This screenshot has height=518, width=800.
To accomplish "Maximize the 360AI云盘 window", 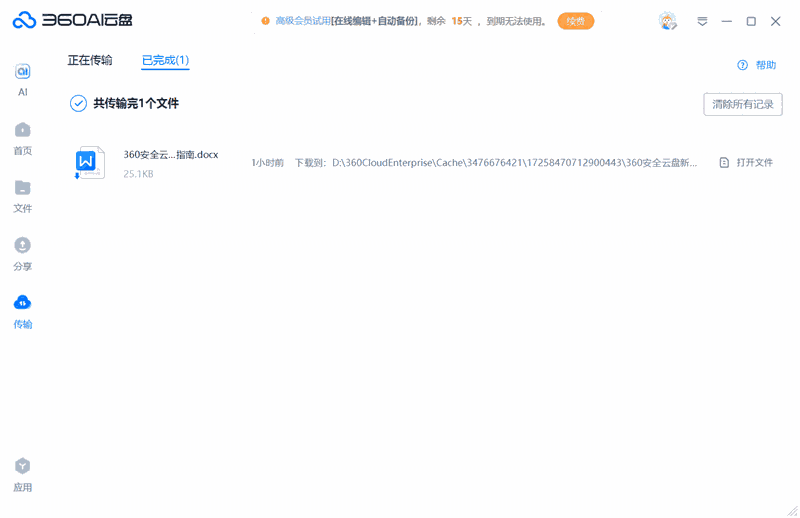I will 751,21.
